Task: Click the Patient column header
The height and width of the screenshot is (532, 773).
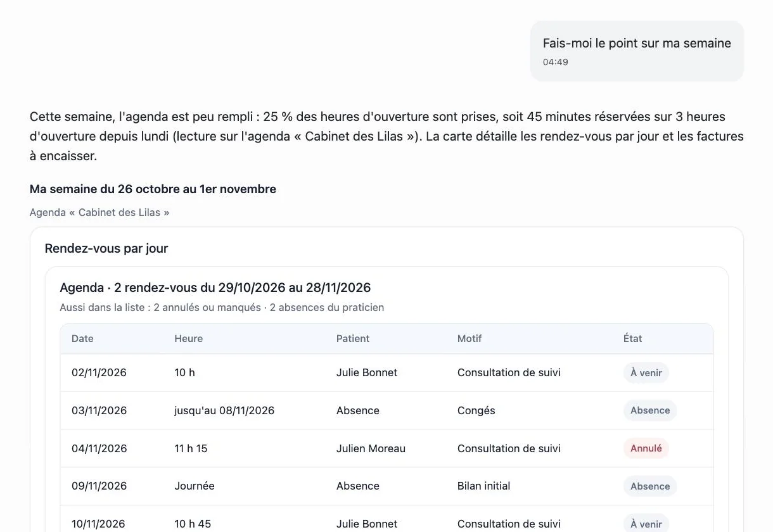Action: [353, 338]
